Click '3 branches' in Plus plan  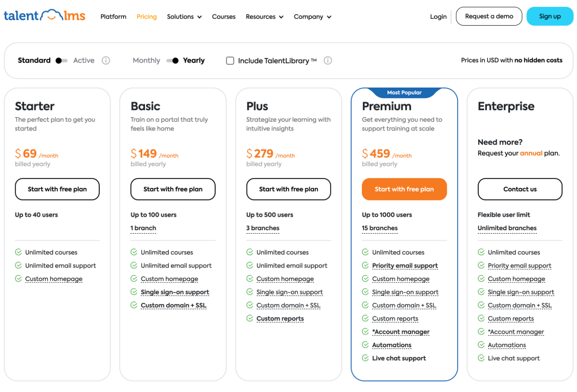click(x=263, y=228)
